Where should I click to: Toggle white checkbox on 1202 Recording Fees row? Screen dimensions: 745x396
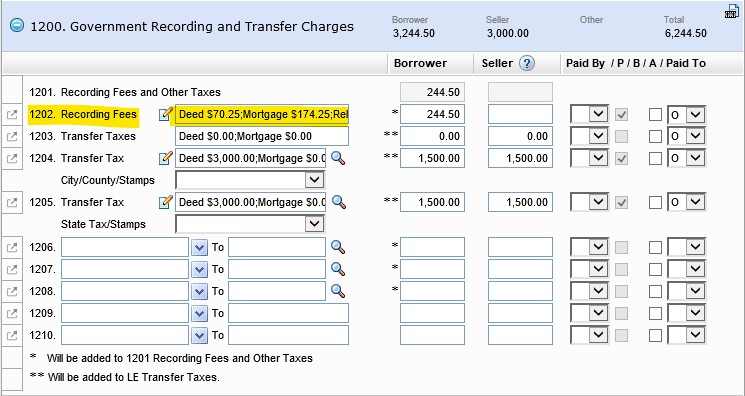[655, 115]
